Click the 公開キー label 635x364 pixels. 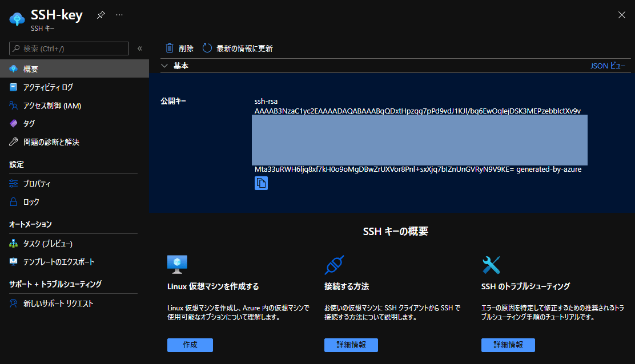coord(174,101)
